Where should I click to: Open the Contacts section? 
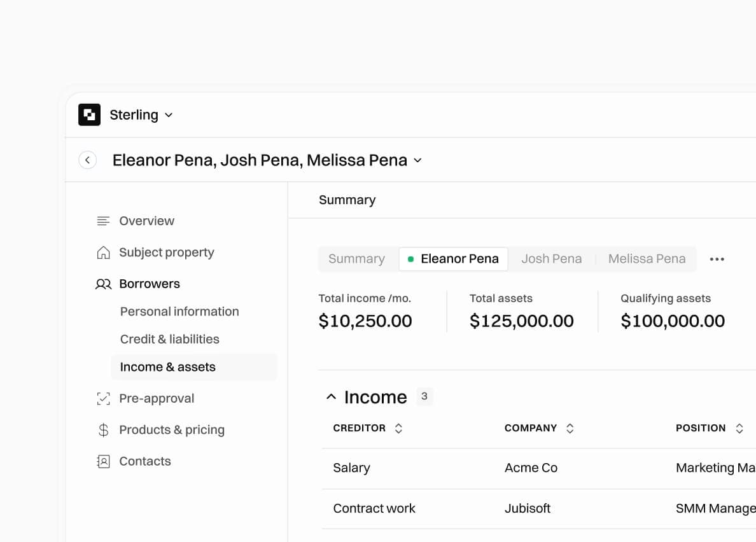(144, 462)
